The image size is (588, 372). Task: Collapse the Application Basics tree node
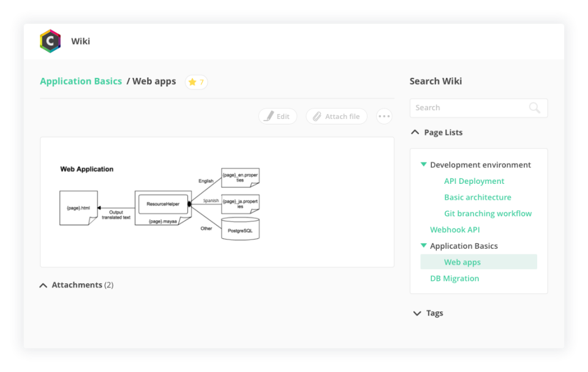tap(423, 246)
